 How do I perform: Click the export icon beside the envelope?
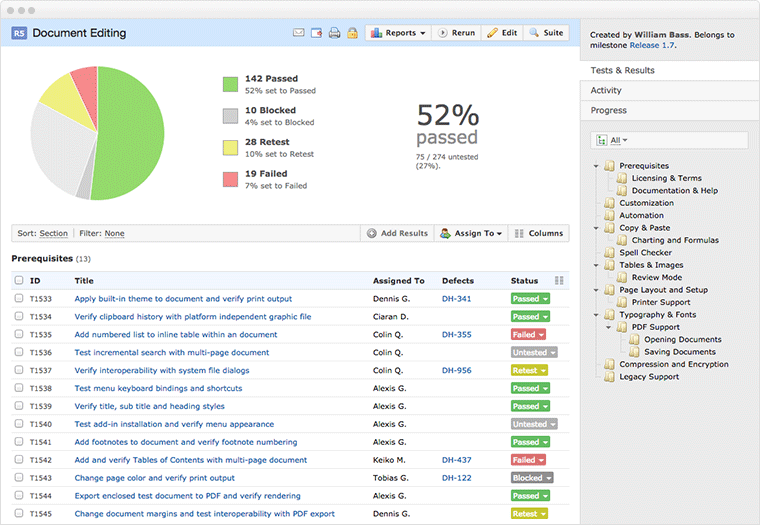point(316,33)
